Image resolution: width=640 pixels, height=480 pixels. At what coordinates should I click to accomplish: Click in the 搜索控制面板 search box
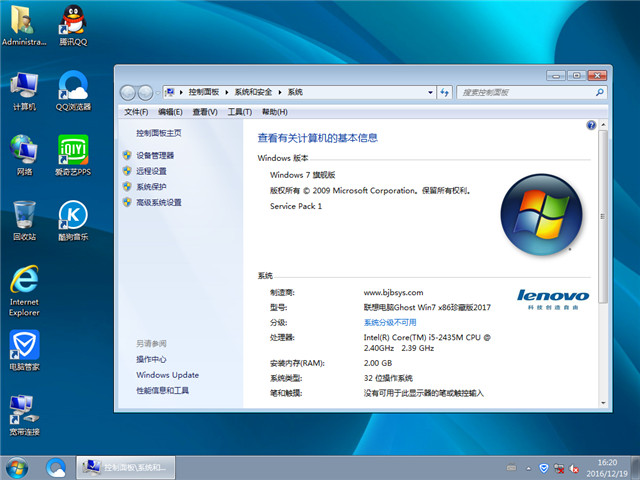523,92
